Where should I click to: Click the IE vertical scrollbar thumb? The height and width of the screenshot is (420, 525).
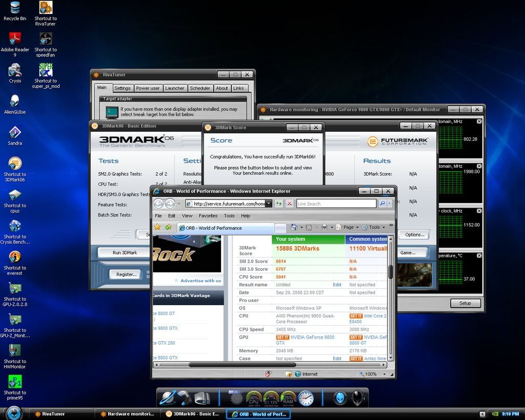click(x=390, y=272)
